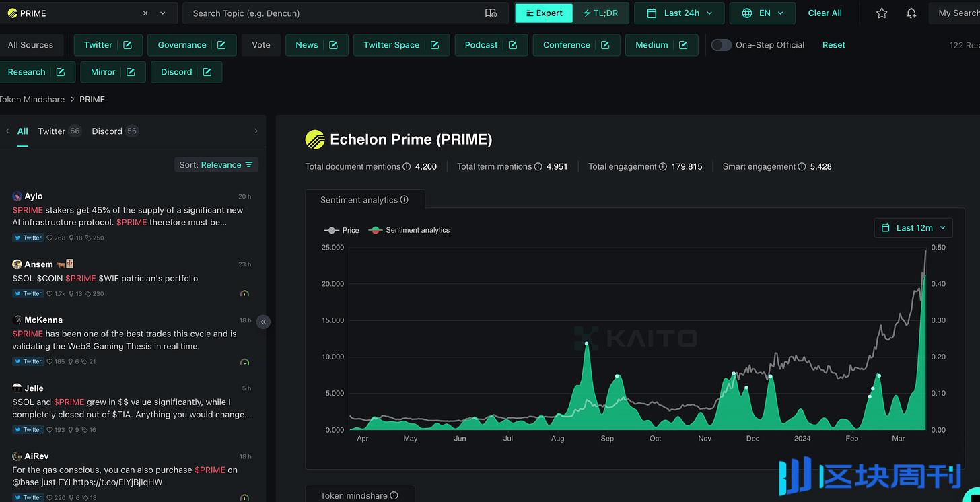The image size is (980, 502).
Task: Toggle Sentiment analytics series in legend
Action: 409,230
